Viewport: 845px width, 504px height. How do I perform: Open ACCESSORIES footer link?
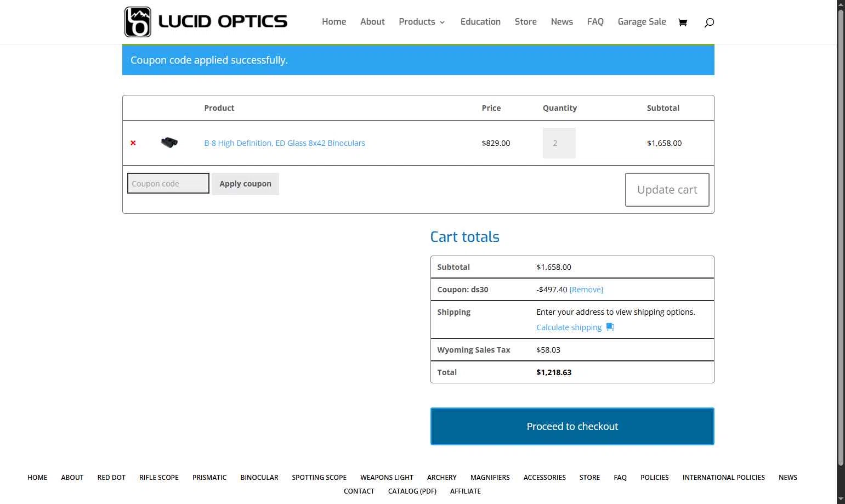pos(545,478)
